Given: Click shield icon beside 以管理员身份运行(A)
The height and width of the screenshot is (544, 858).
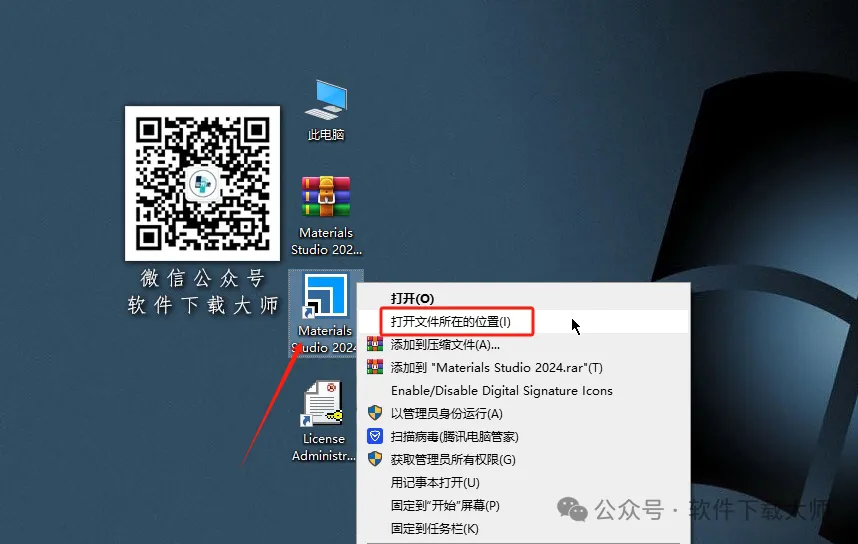Looking at the screenshot, I should point(375,413).
